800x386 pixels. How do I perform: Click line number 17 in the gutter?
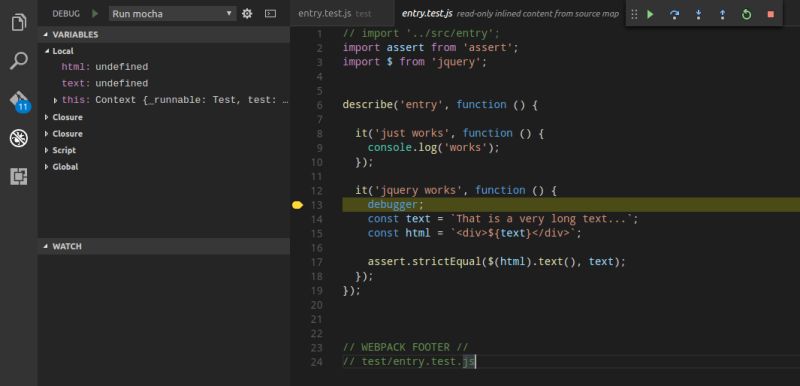[316, 262]
